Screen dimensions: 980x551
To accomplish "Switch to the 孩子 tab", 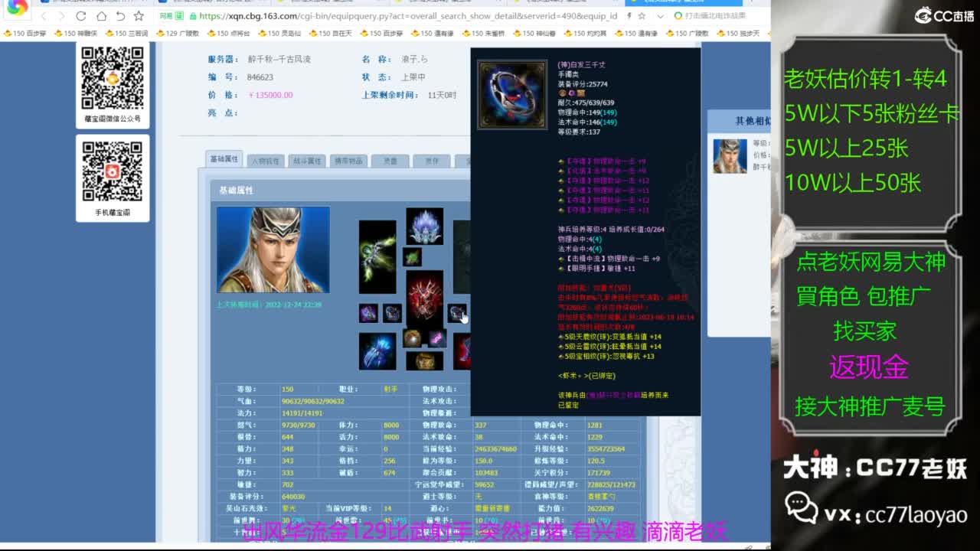I will [431, 161].
